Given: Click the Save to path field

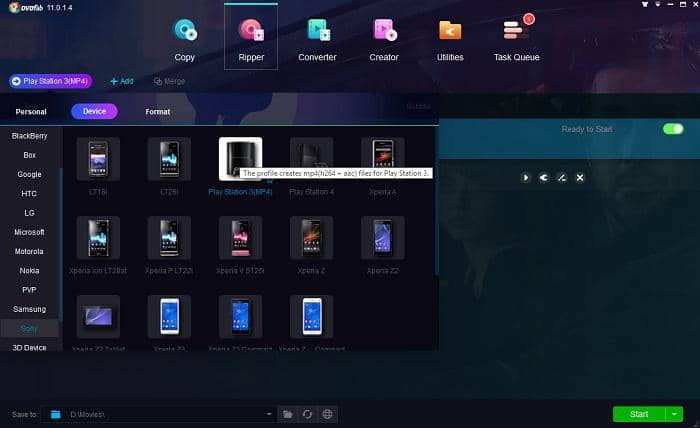Looking at the screenshot, I should coord(158,415).
